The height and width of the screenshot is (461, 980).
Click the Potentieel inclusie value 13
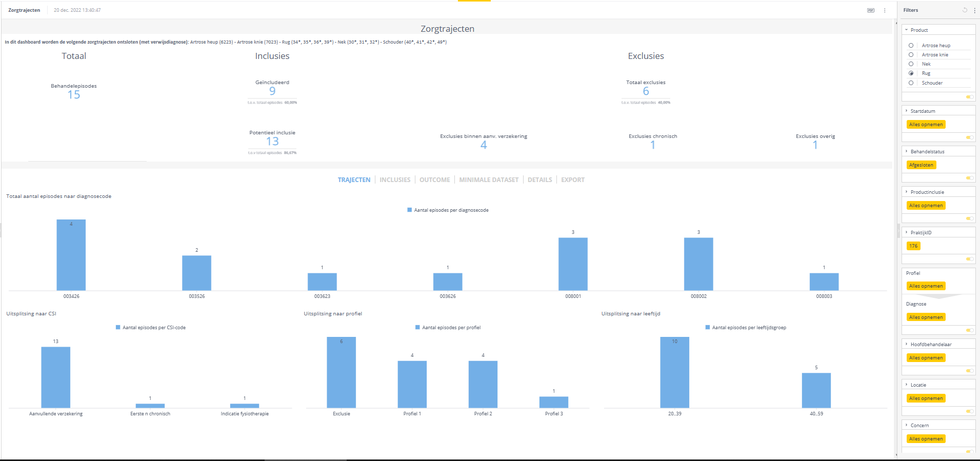point(272,142)
